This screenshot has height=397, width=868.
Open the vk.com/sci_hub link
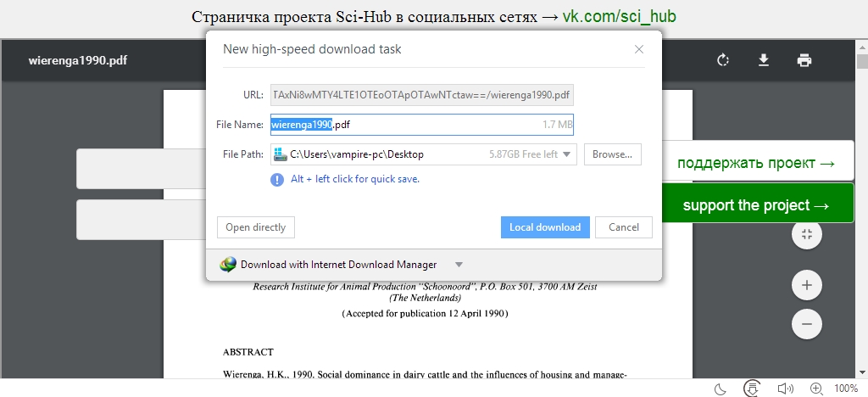pyautogui.click(x=619, y=17)
